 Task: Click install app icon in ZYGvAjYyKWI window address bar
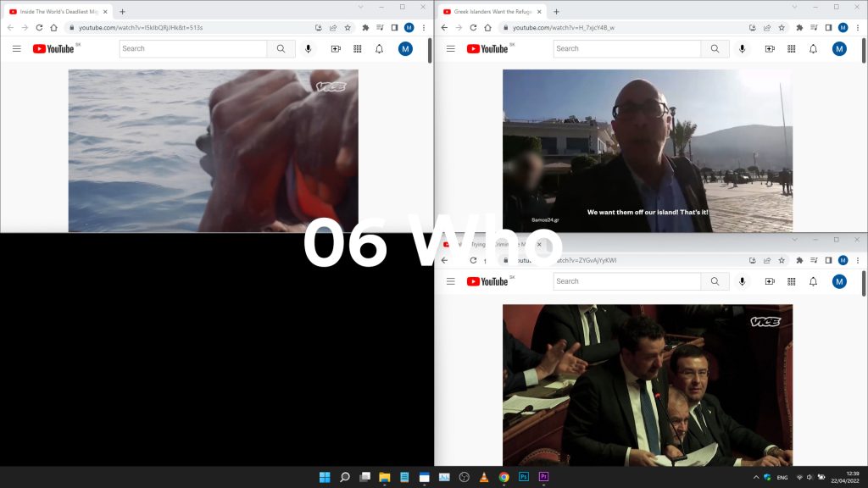[x=753, y=261]
